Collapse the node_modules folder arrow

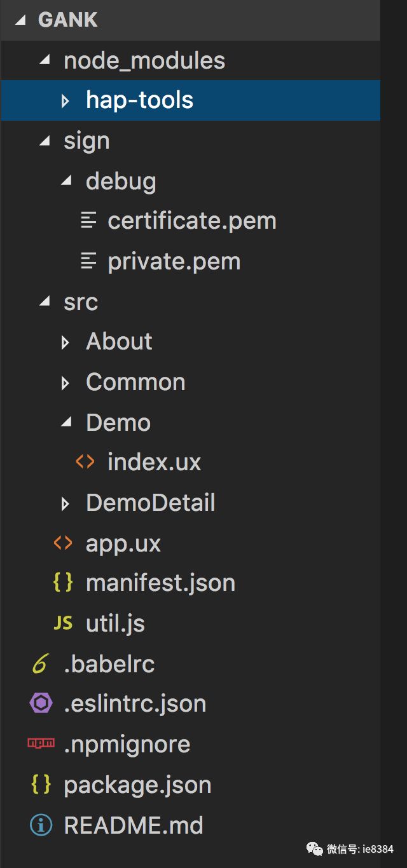(x=44, y=60)
